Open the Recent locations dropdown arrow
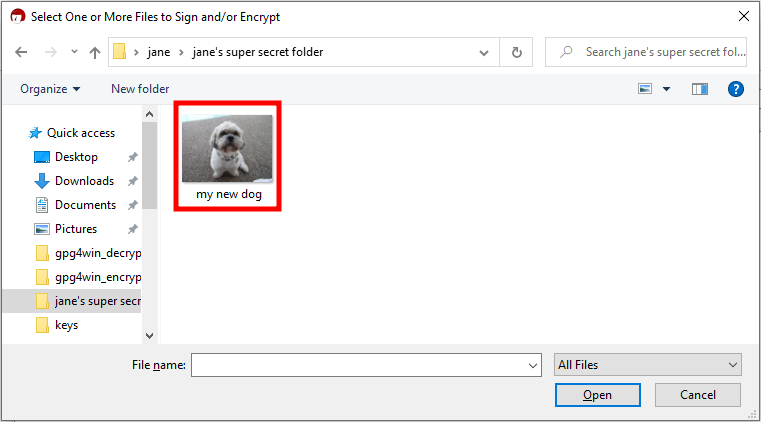761x422 pixels. (72, 53)
